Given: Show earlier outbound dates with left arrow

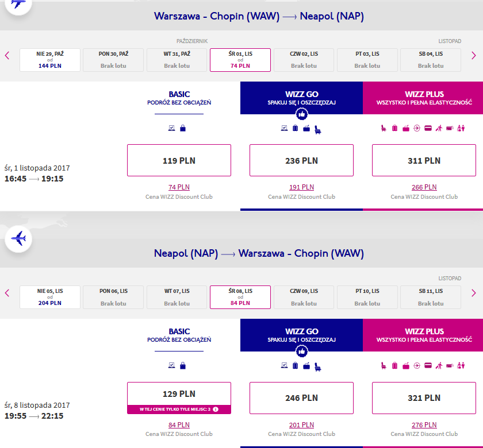Looking at the screenshot, I should [7, 56].
